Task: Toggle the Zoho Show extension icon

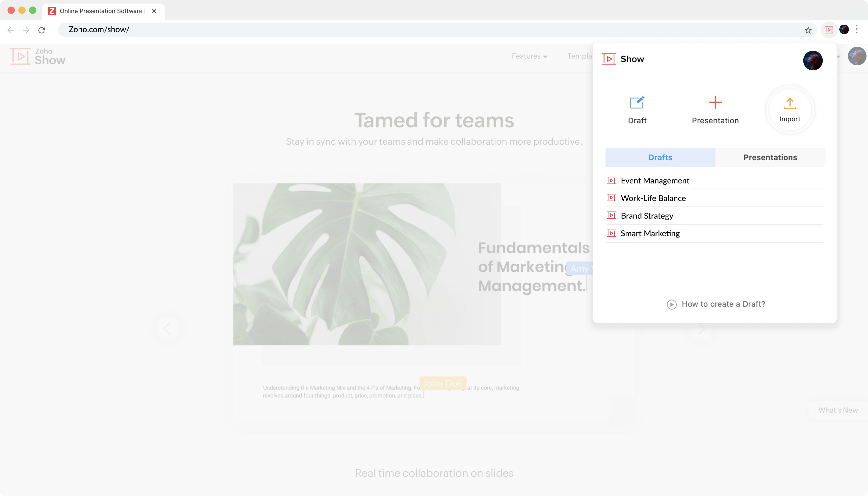Action: tap(829, 29)
